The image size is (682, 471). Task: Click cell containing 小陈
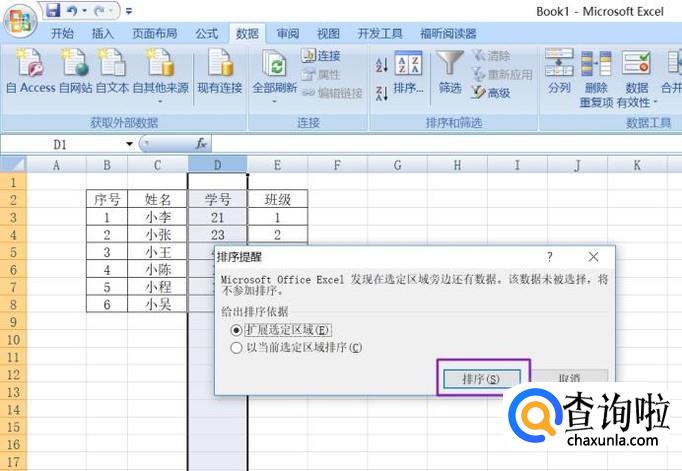(157, 269)
